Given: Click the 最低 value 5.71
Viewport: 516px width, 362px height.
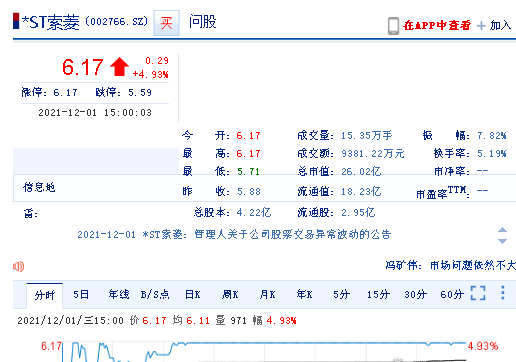Looking at the screenshot, I should [248, 172].
